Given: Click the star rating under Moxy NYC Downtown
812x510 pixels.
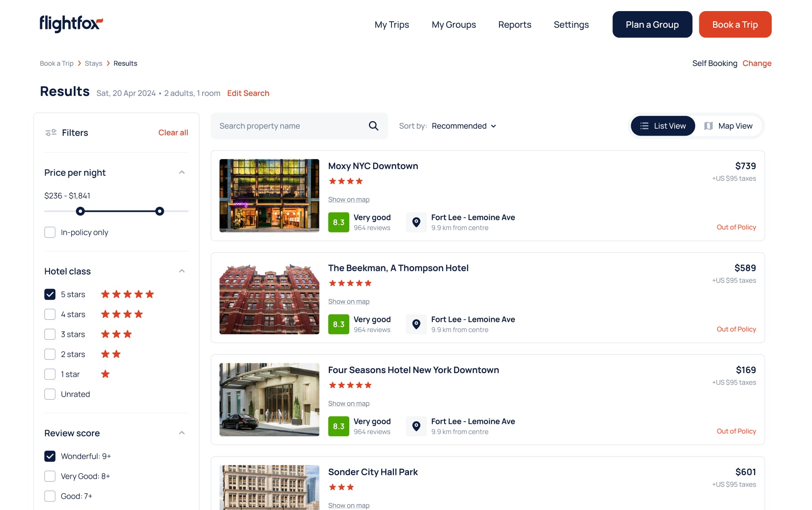Looking at the screenshot, I should (x=346, y=181).
